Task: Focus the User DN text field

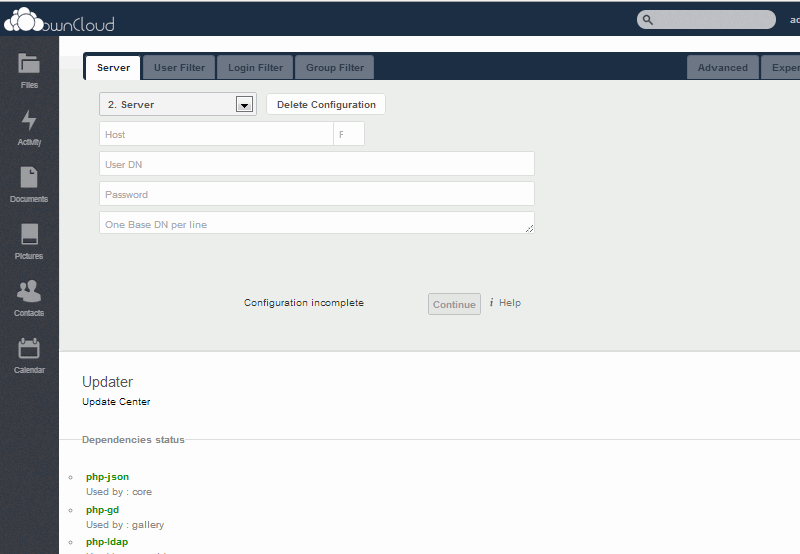Action: tap(316, 164)
